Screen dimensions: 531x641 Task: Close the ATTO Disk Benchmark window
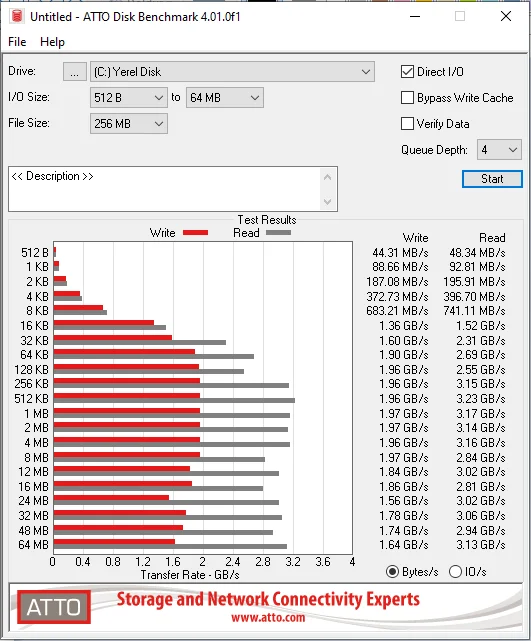coord(506,16)
